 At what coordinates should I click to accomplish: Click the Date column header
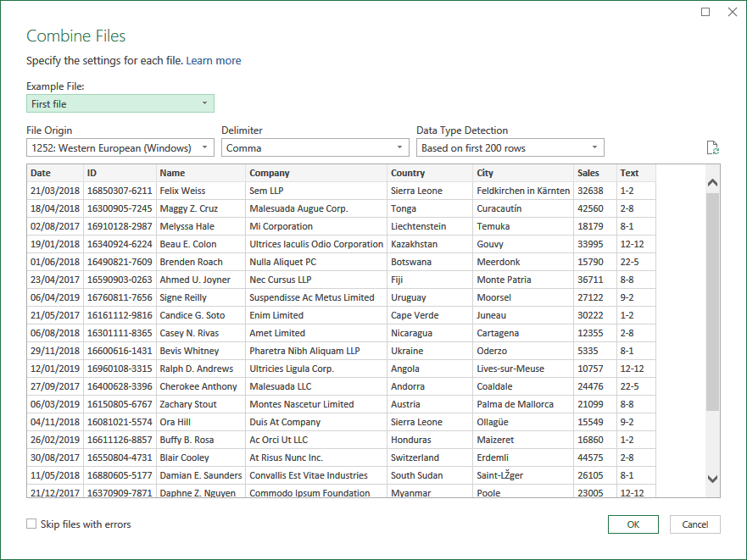coord(55,173)
